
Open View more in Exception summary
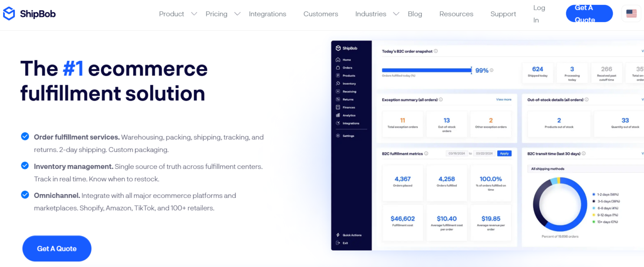click(503, 99)
